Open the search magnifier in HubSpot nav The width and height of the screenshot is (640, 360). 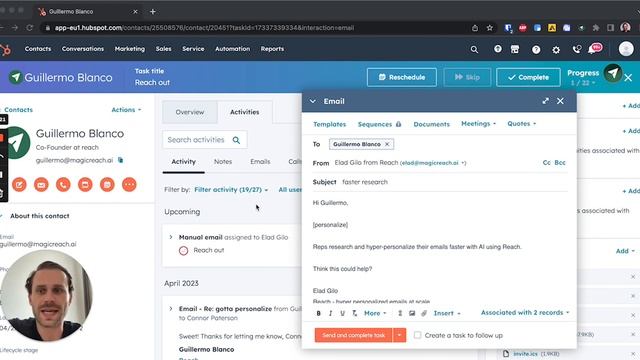pos(474,49)
